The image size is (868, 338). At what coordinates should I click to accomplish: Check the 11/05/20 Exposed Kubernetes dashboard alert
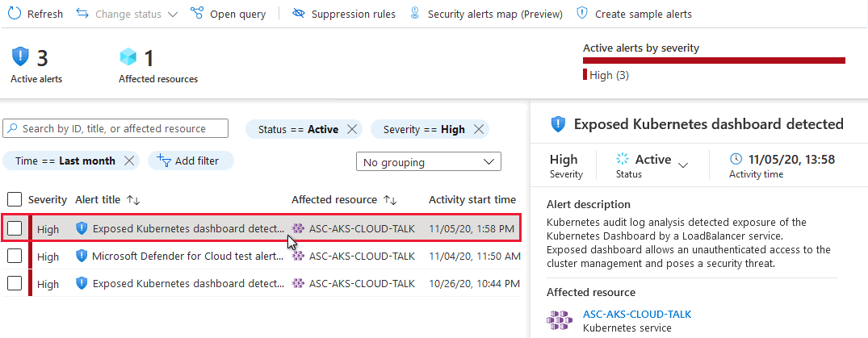click(15, 228)
